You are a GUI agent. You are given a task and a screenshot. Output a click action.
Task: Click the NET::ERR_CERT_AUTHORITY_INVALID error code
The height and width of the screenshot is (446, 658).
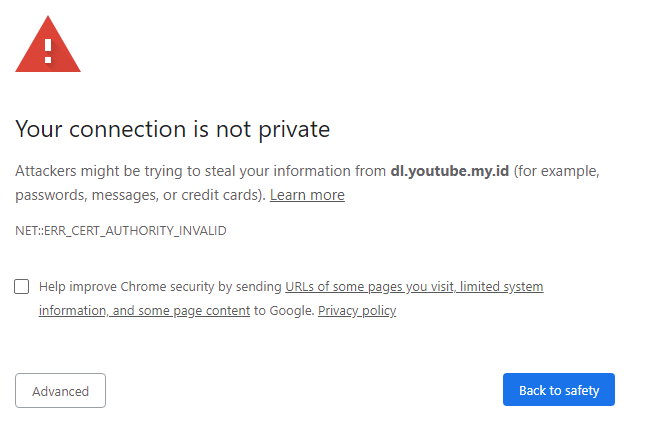click(121, 231)
